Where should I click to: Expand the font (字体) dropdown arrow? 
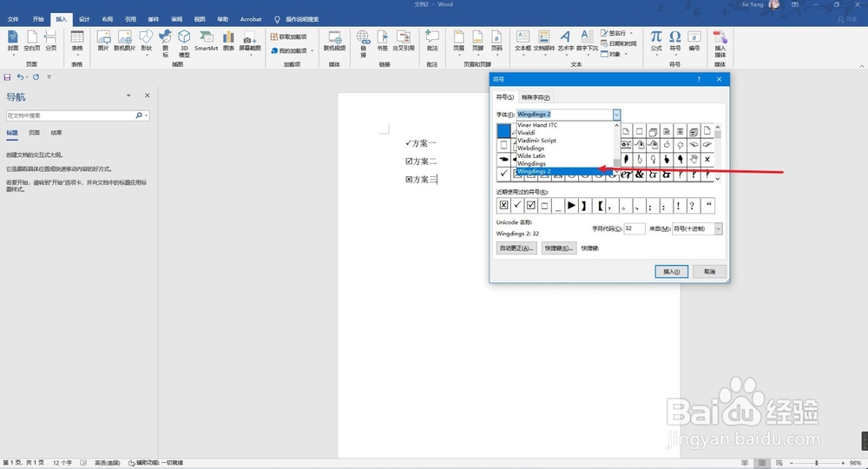tap(616, 115)
